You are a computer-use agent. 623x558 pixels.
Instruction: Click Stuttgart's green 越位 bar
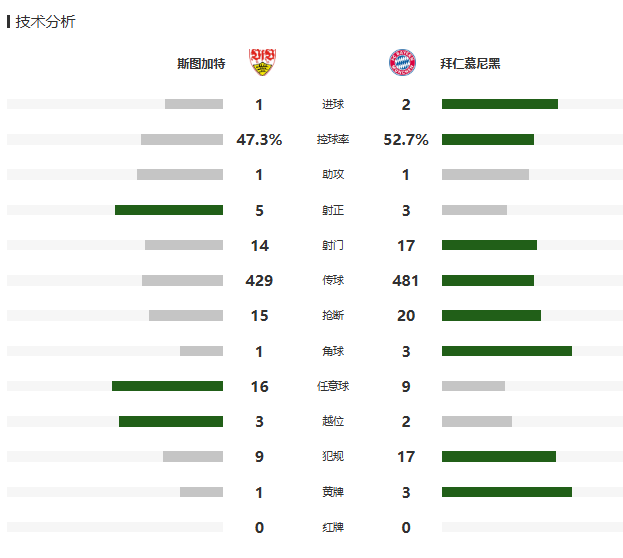(171, 421)
